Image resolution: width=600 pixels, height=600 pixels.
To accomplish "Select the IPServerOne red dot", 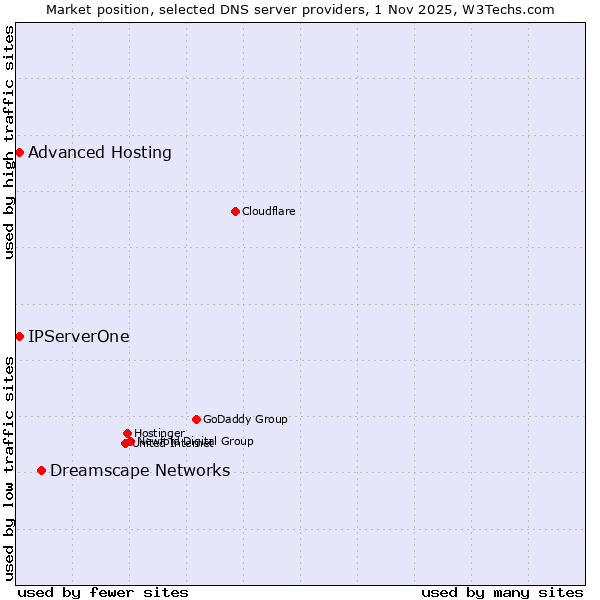I will tap(19, 336).
